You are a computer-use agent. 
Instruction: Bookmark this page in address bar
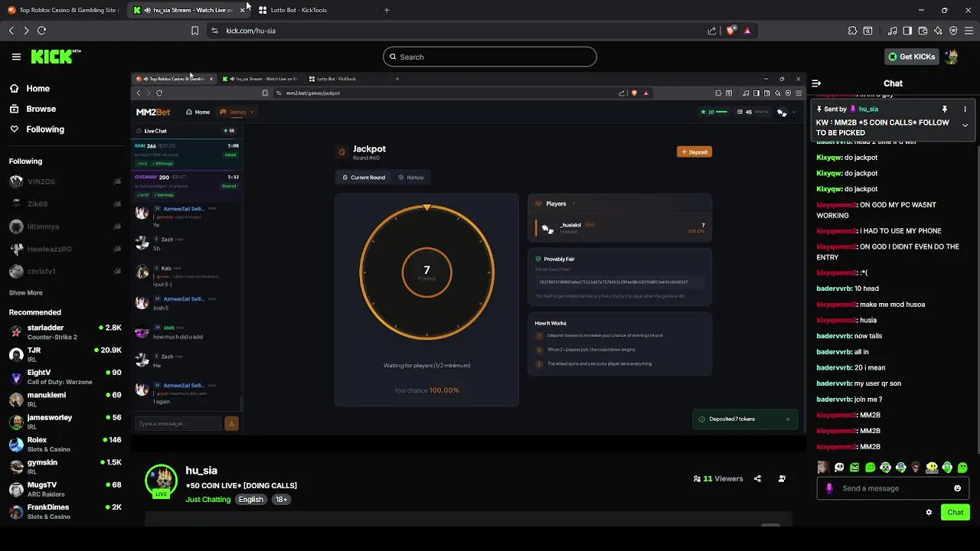[x=194, y=31]
